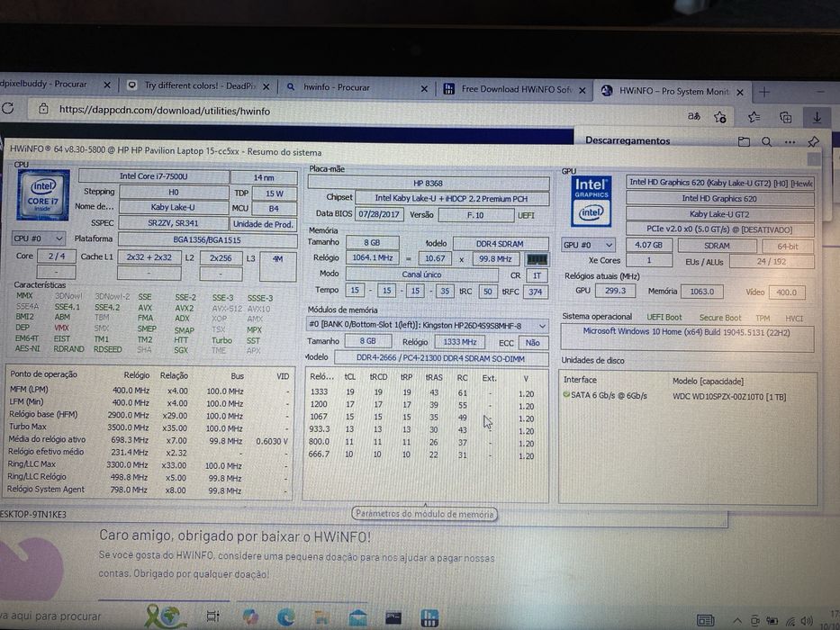Image resolution: width=840 pixels, height=630 pixels.
Task: Add this page to favorites star icon
Action: (720, 116)
